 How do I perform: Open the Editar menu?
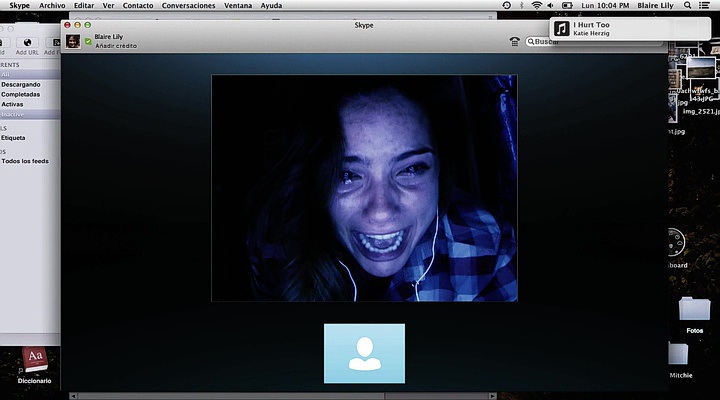(84, 6)
